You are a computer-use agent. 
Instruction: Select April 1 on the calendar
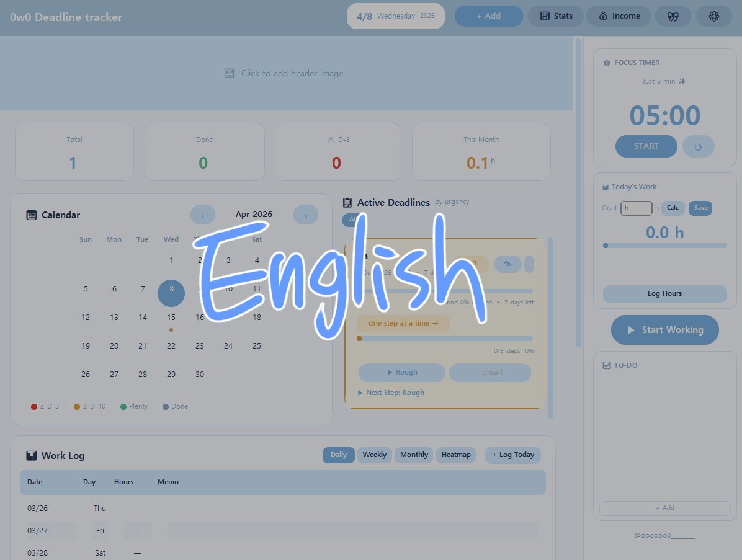171,260
